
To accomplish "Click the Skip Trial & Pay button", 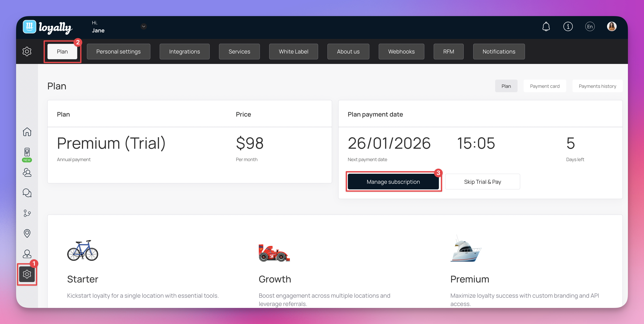I will click(482, 182).
